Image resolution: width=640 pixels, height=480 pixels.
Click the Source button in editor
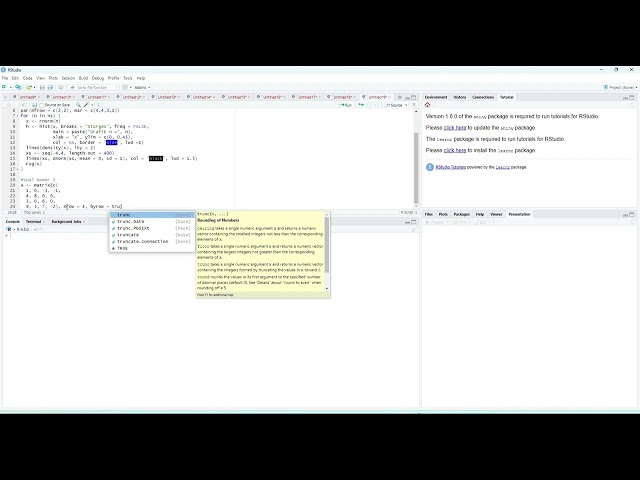pyautogui.click(x=394, y=105)
